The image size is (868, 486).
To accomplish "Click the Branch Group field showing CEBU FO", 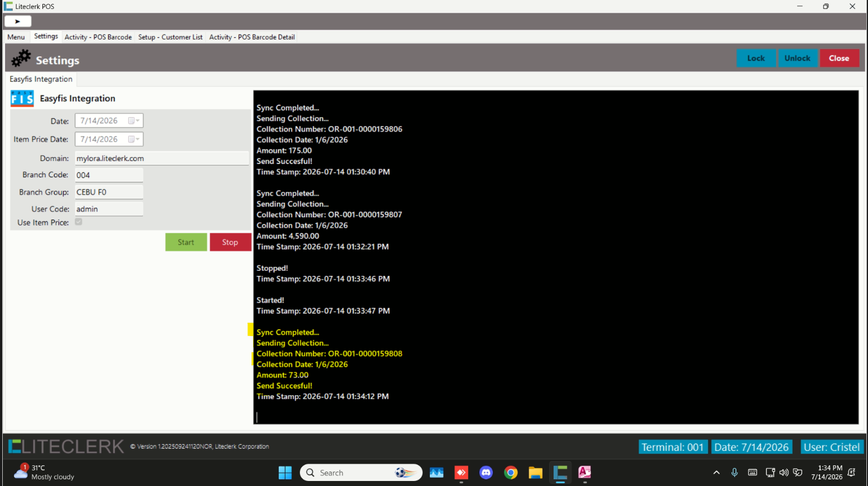I will [x=109, y=192].
